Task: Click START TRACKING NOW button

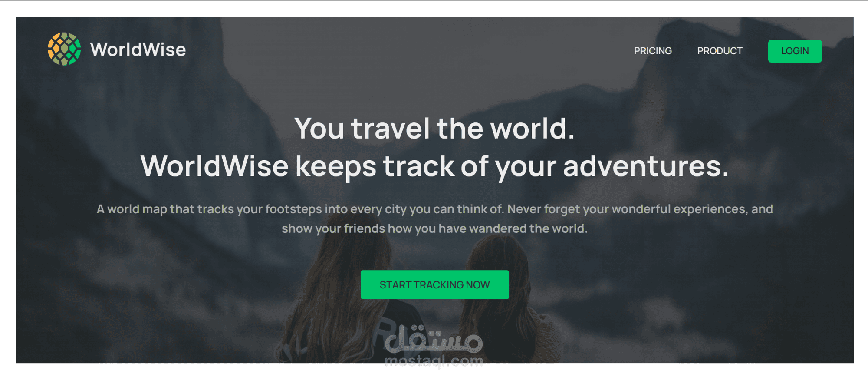Action: pyautogui.click(x=434, y=284)
